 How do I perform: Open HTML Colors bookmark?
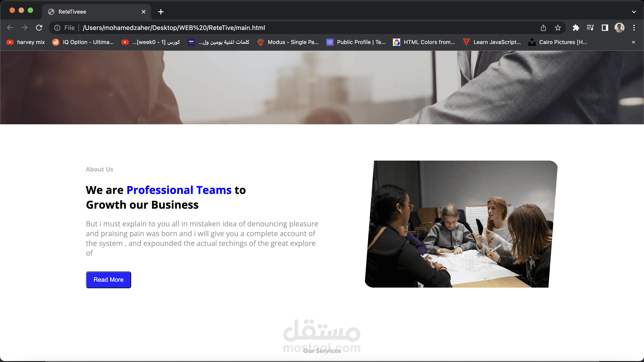[x=424, y=42]
